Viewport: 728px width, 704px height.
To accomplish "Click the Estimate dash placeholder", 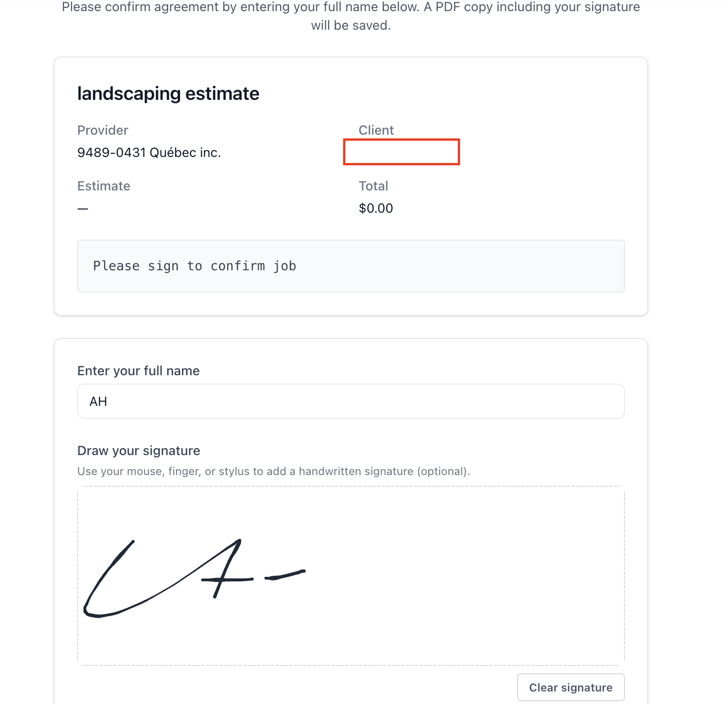I will (82, 209).
